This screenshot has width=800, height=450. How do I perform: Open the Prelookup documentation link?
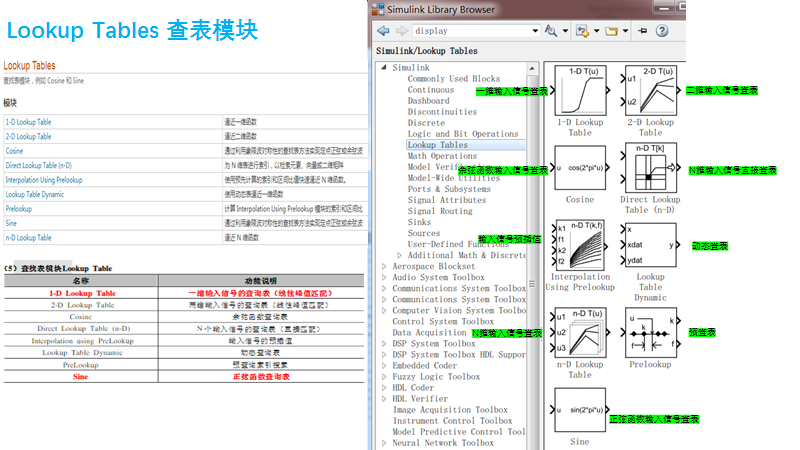(x=18, y=209)
